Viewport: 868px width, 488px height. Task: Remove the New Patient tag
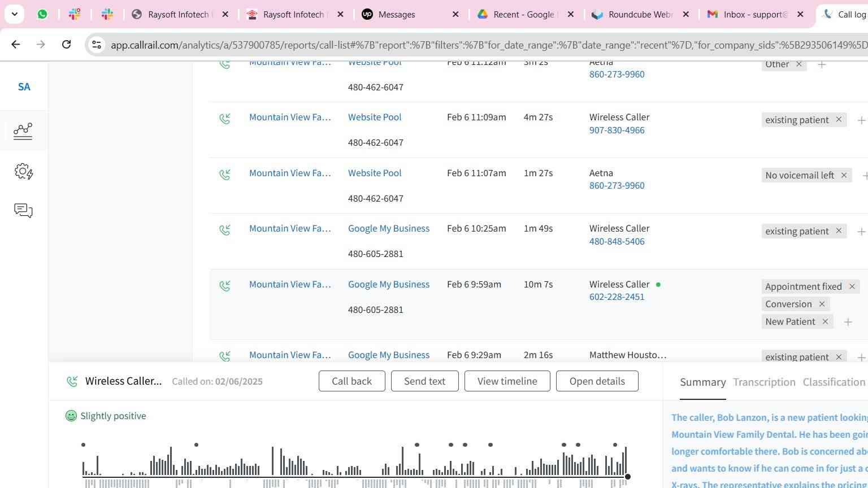(x=825, y=321)
